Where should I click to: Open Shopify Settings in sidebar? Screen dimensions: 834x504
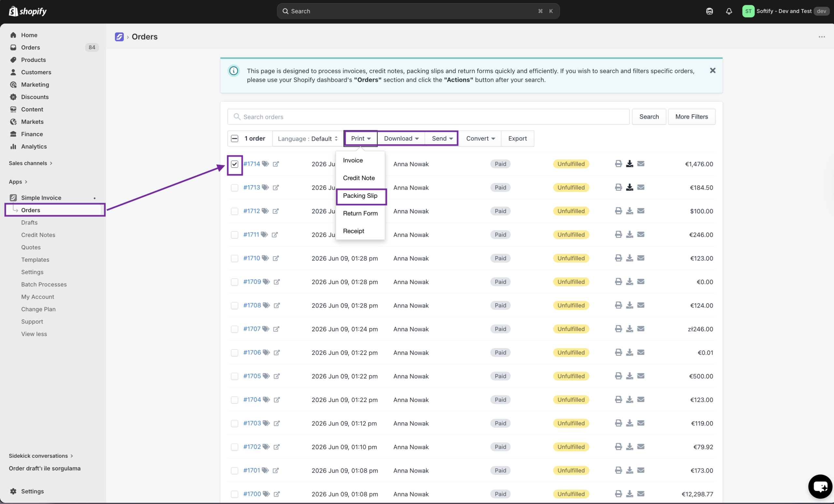tap(32, 491)
